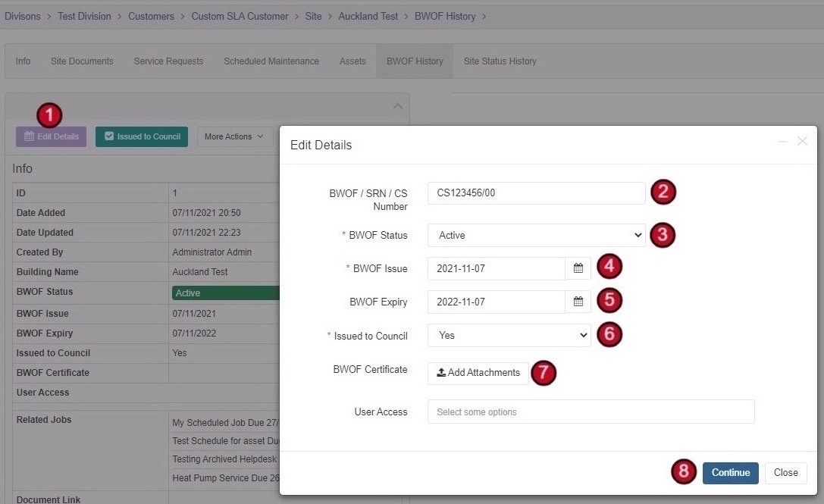The width and height of the screenshot is (824, 504).
Task: Open the Issued to Council dropdown
Action: pos(509,335)
